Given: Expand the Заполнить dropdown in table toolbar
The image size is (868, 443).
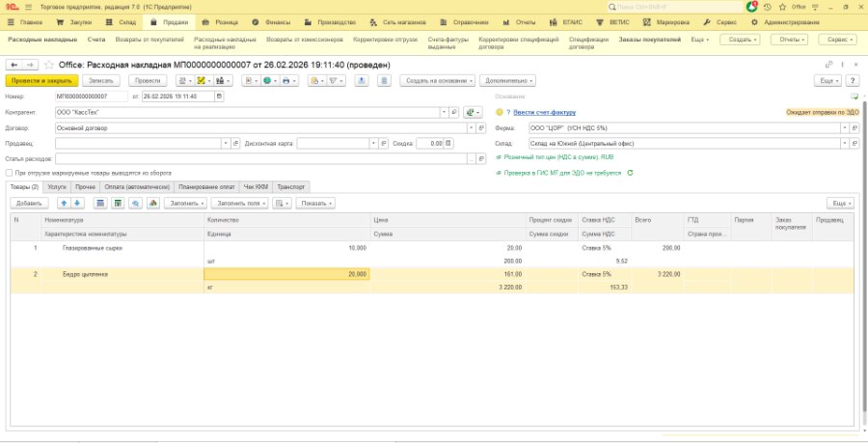Looking at the screenshot, I should tap(188, 204).
